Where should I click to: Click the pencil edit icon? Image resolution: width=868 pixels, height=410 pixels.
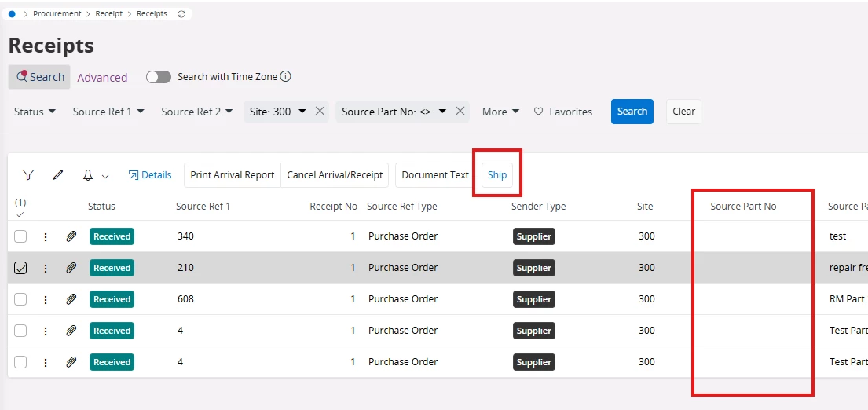point(58,175)
